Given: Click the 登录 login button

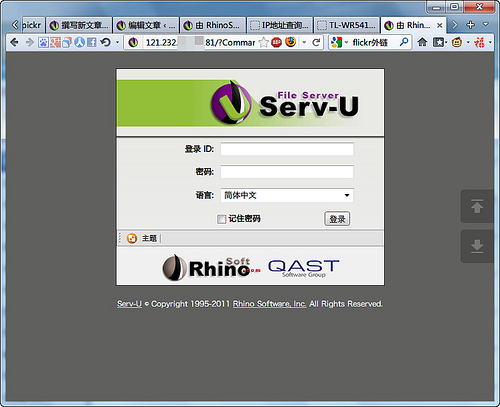Looking at the screenshot, I should pos(337,219).
